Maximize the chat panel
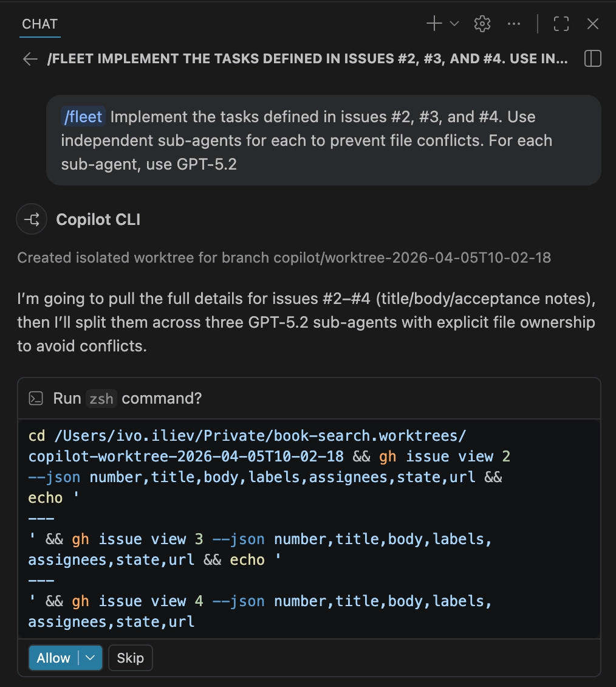616x687 pixels. pos(561,24)
